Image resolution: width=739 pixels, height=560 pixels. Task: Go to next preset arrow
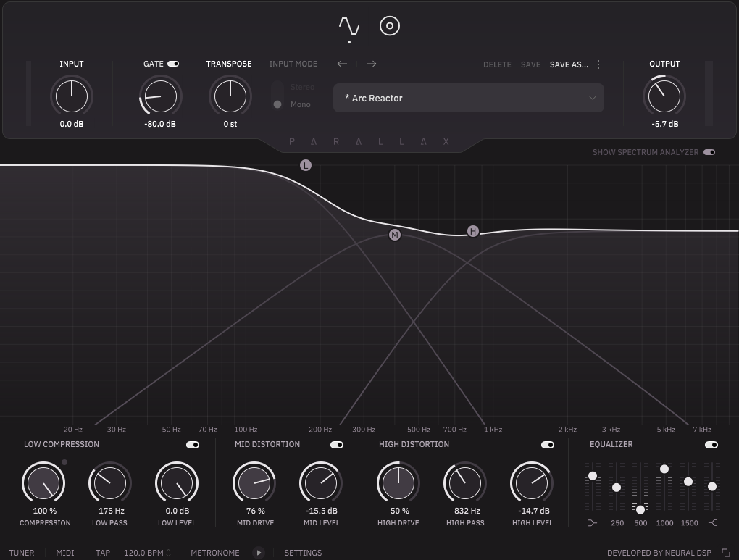pyautogui.click(x=372, y=64)
